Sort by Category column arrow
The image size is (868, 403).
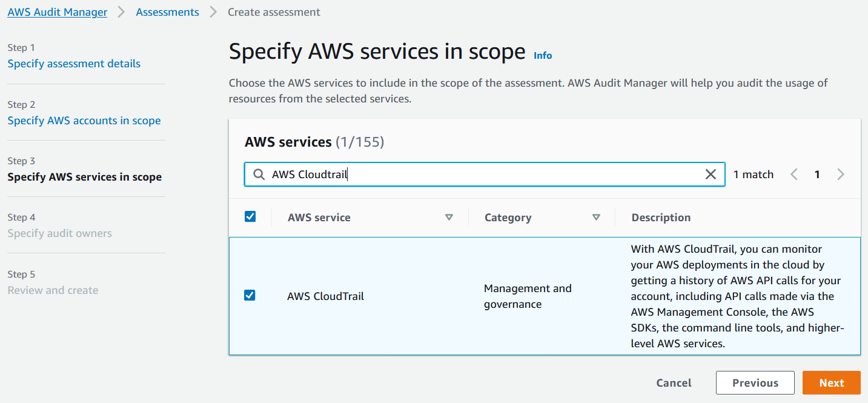tap(596, 218)
